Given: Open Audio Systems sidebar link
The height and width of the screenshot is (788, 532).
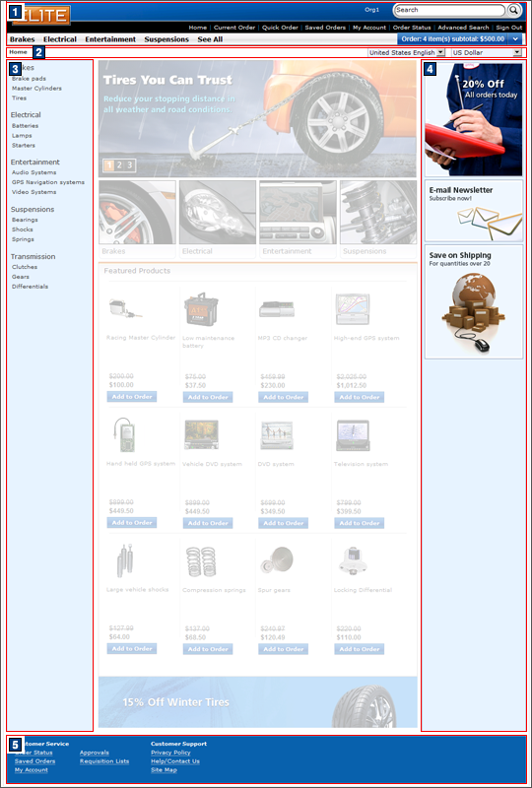Looking at the screenshot, I should click(34, 172).
